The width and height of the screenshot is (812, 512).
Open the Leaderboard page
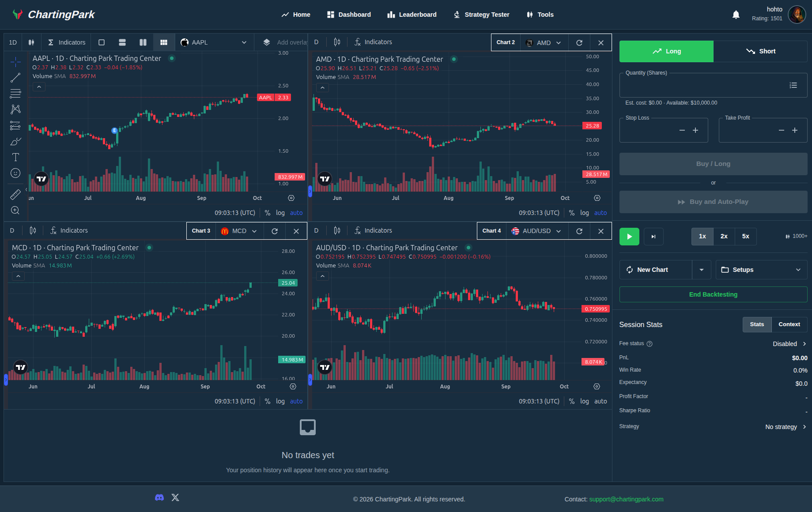click(412, 15)
